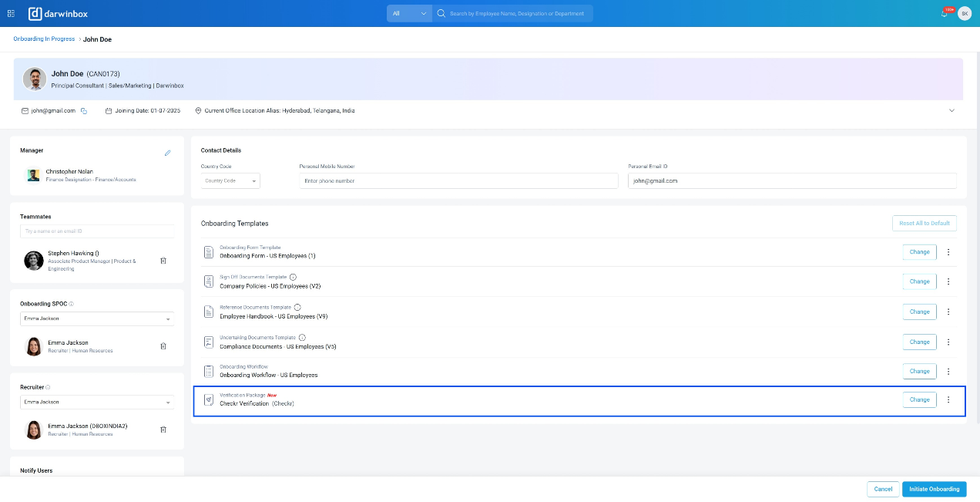
Task: Change the Company Policies template
Action: 920,281
